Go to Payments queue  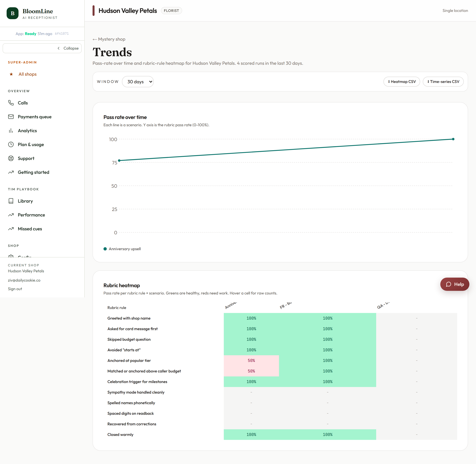[35, 117]
